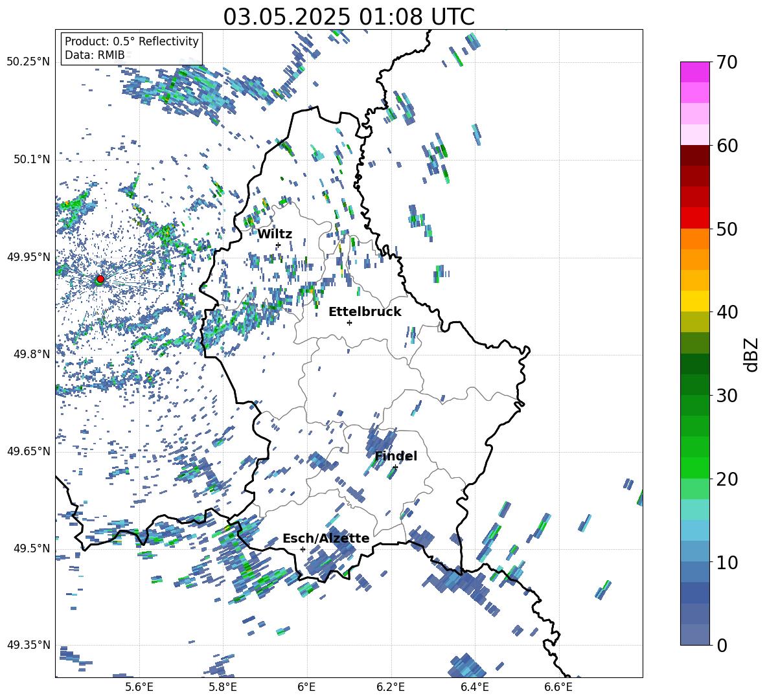Click the 50.1°N latitude label
This screenshot has height=700, width=767.
pos(32,159)
